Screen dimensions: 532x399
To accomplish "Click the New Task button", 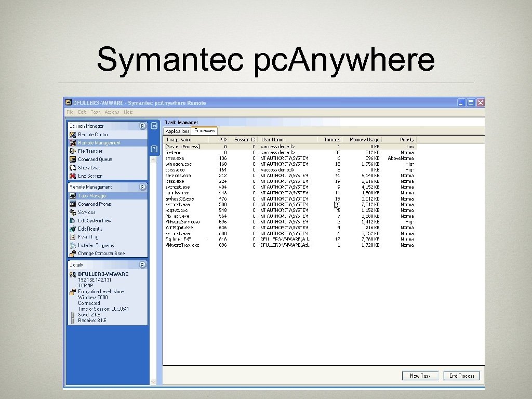I will (x=420, y=376).
